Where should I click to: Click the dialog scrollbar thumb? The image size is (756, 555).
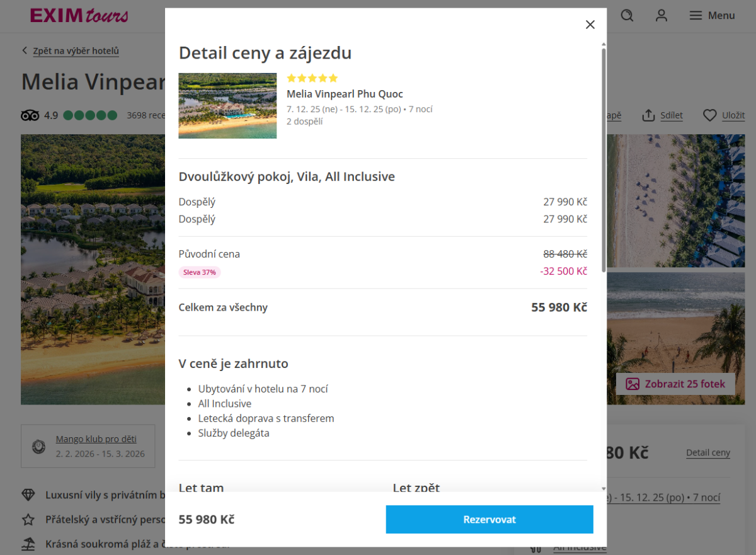[604, 157]
